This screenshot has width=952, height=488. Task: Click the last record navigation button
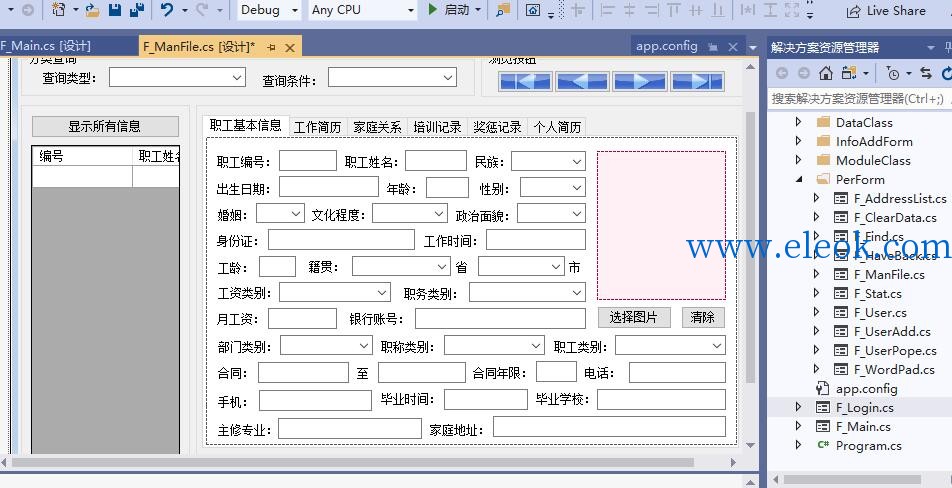pos(697,81)
